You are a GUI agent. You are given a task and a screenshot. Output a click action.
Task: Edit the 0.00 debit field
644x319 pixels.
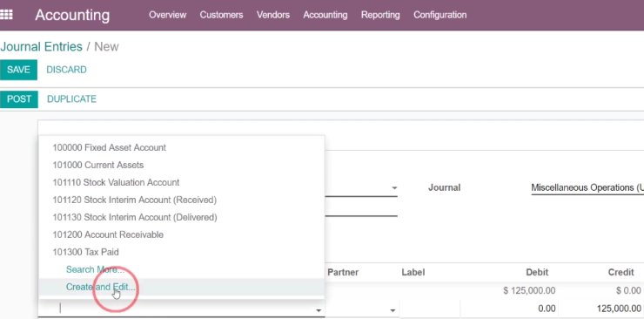[x=509, y=309]
